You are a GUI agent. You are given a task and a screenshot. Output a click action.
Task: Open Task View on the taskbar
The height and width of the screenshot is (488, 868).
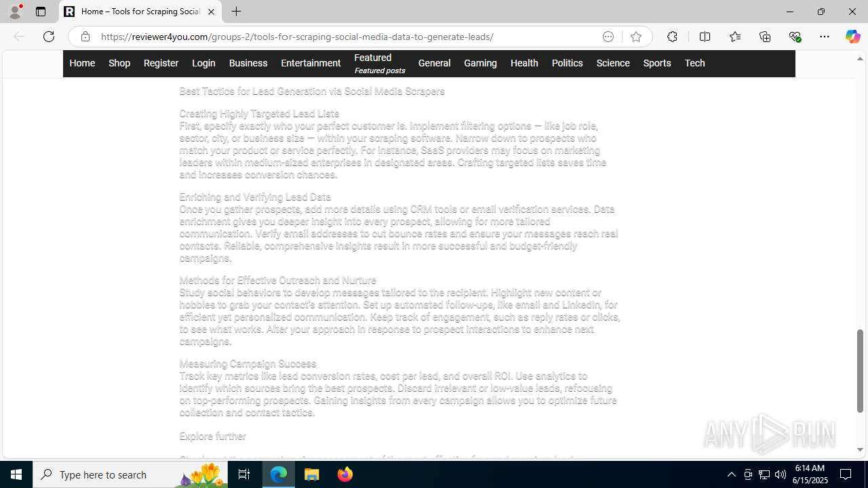pyautogui.click(x=244, y=474)
